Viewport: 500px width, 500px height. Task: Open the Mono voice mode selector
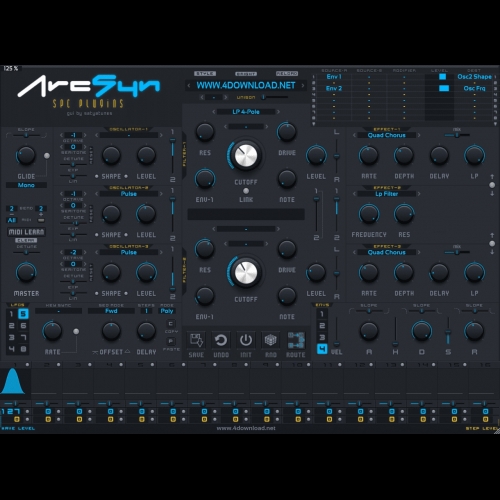point(26,185)
